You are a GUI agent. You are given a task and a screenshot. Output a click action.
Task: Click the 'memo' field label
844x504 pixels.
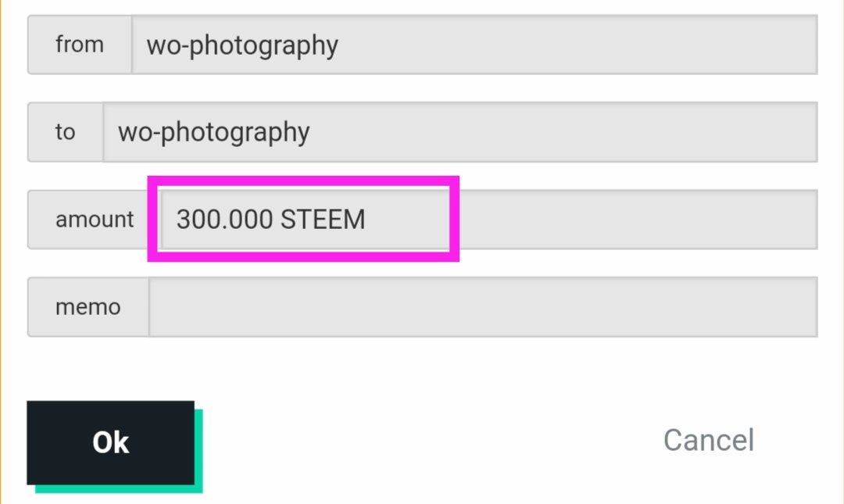[x=88, y=307]
